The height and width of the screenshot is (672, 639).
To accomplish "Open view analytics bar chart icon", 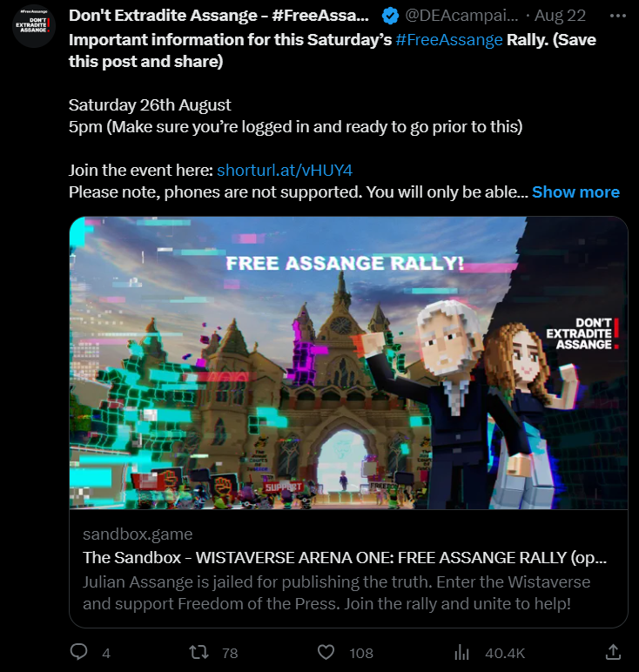I will 462,653.
